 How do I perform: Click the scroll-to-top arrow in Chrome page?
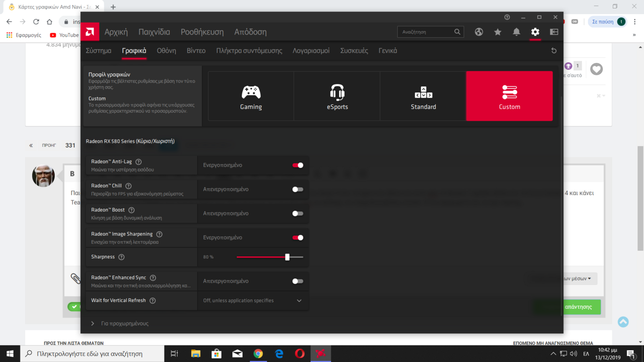[x=623, y=322]
